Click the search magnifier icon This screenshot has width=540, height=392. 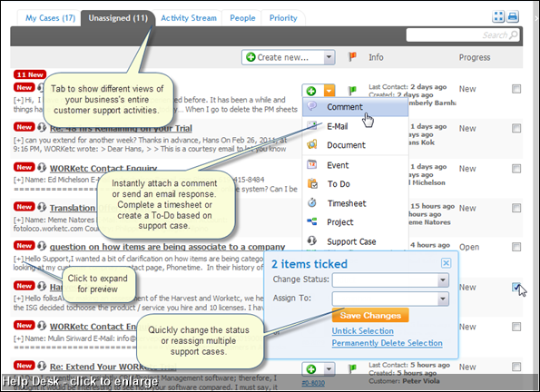pos(514,34)
